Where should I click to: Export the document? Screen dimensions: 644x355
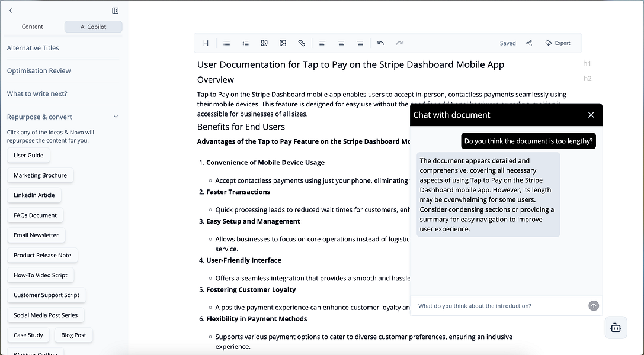click(x=558, y=43)
